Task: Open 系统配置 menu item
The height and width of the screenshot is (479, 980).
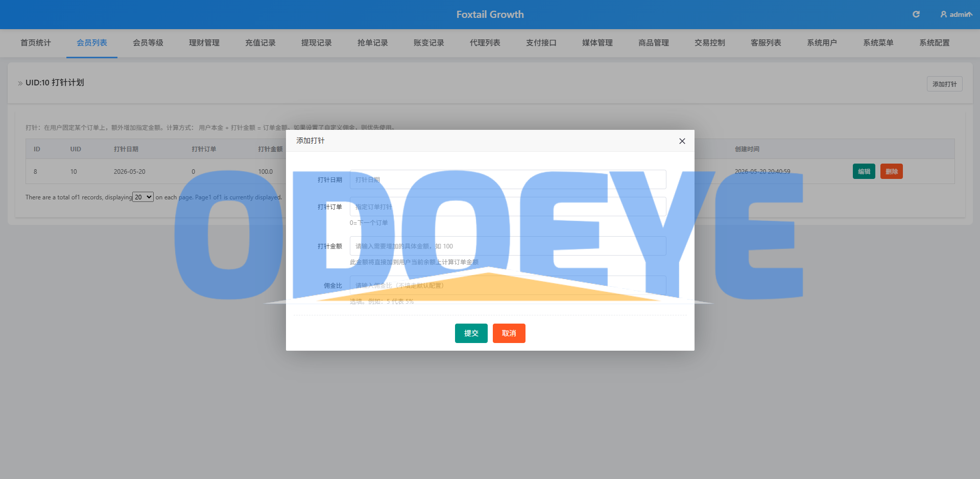Action: (935, 43)
